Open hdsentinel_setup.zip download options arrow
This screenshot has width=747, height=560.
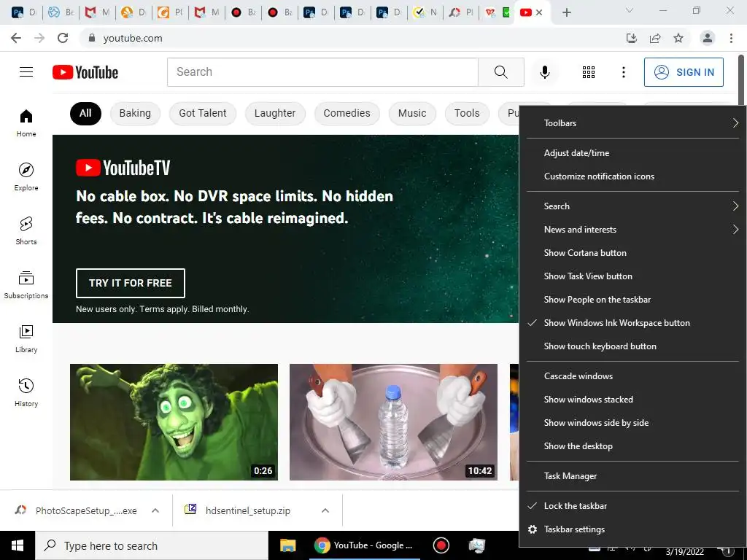(x=325, y=510)
